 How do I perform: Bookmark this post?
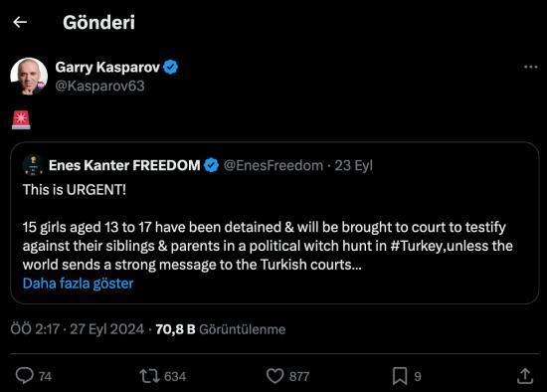point(400,376)
